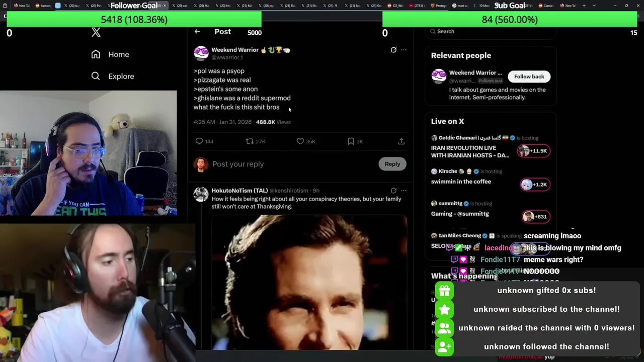Open the @kenshirotism handle link
This screenshot has width=644, height=362.
(x=289, y=191)
